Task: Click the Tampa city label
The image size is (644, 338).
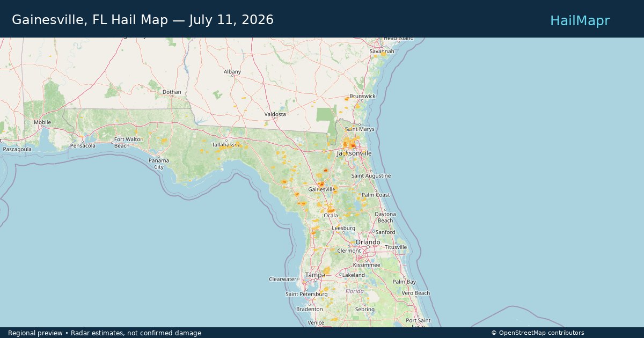Action: click(315, 275)
